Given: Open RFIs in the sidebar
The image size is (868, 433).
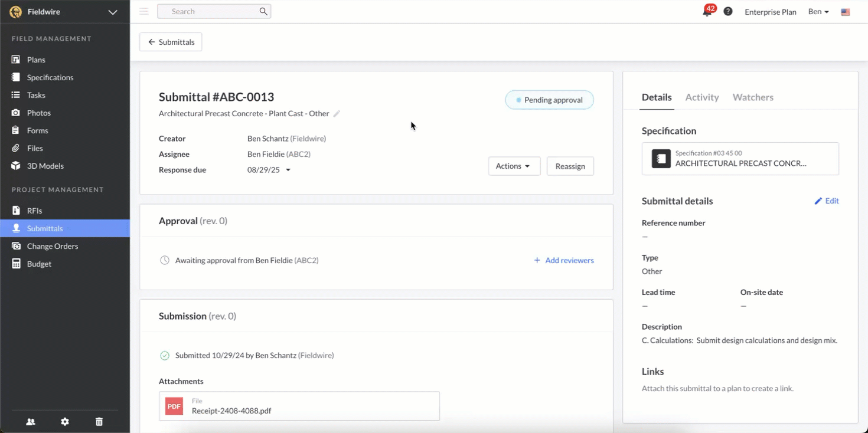Looking at the screenshot, I should point(34,211).
